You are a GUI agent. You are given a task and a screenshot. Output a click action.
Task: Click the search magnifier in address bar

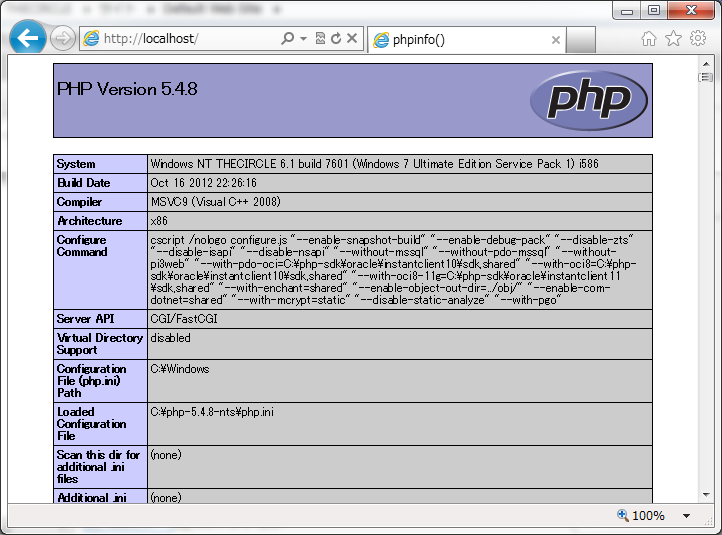coord(287,38)
